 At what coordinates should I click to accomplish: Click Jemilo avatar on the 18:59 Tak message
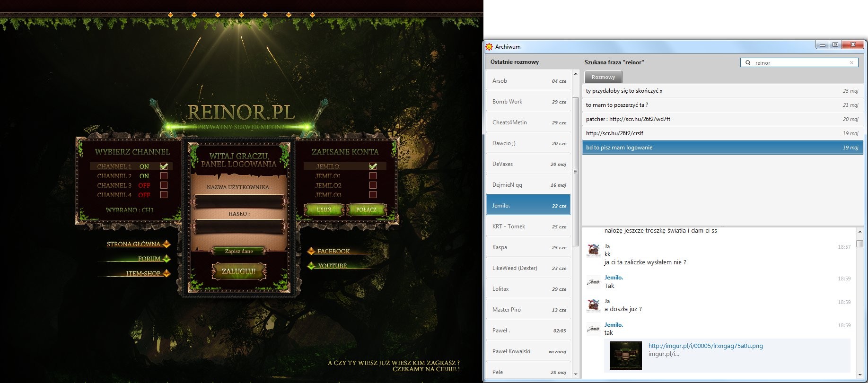point(593,282)
